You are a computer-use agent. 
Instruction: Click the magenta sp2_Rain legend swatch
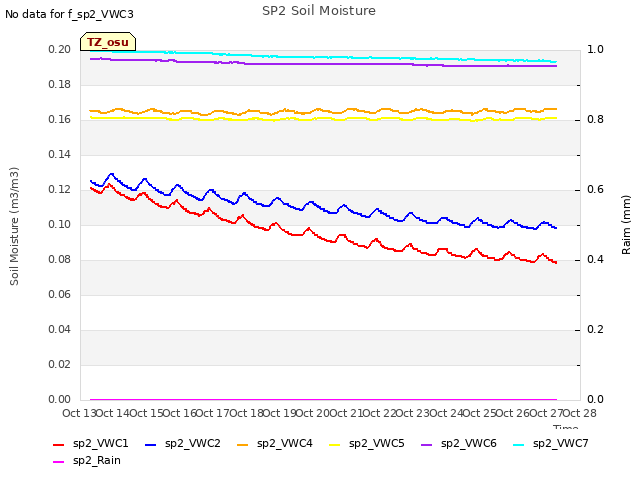59,462
